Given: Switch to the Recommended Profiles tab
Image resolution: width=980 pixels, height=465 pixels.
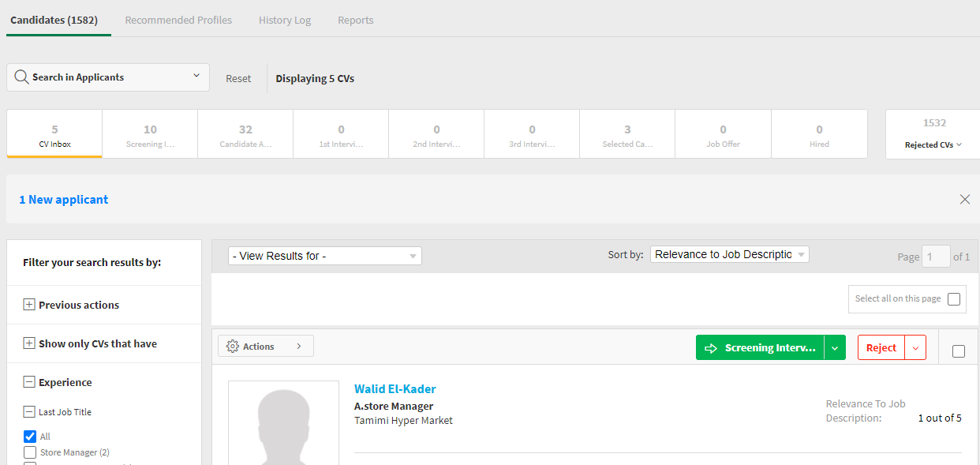Looking at the screenshot, I should pos(178,21).
